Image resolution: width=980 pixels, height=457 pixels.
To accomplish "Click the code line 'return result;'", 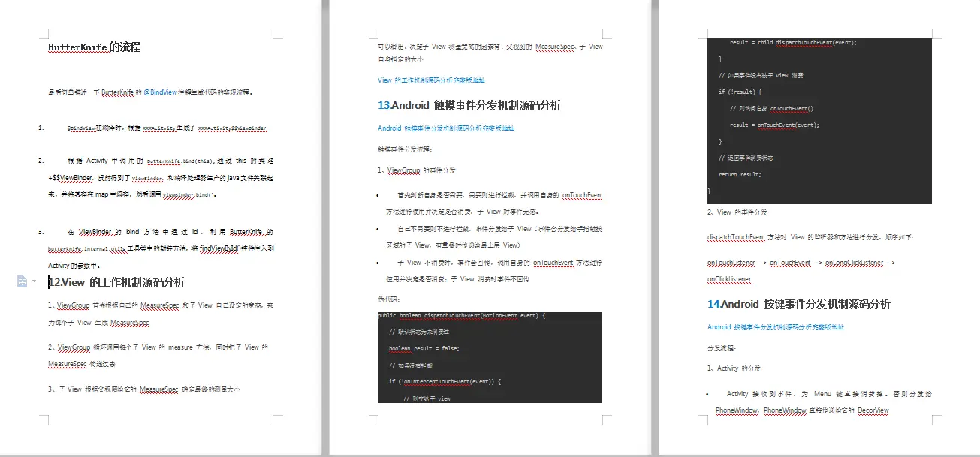I will tap(740, 175).
